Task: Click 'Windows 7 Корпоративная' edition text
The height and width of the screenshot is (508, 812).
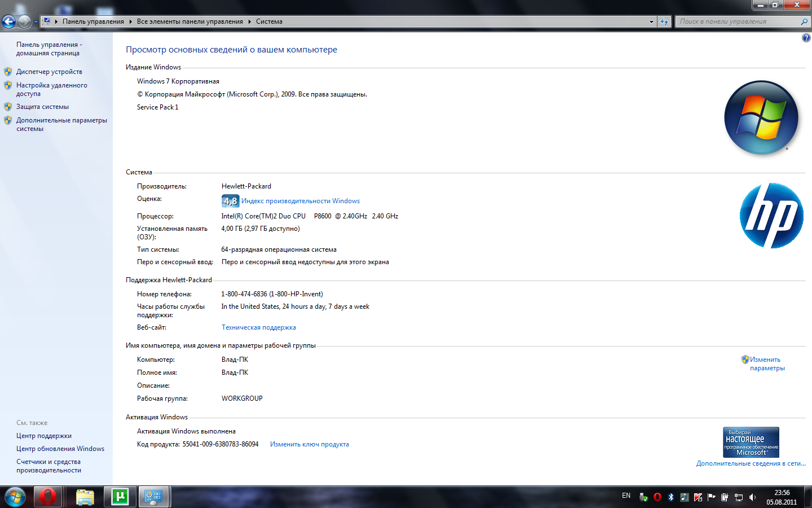Action: [x=178, y=81]
